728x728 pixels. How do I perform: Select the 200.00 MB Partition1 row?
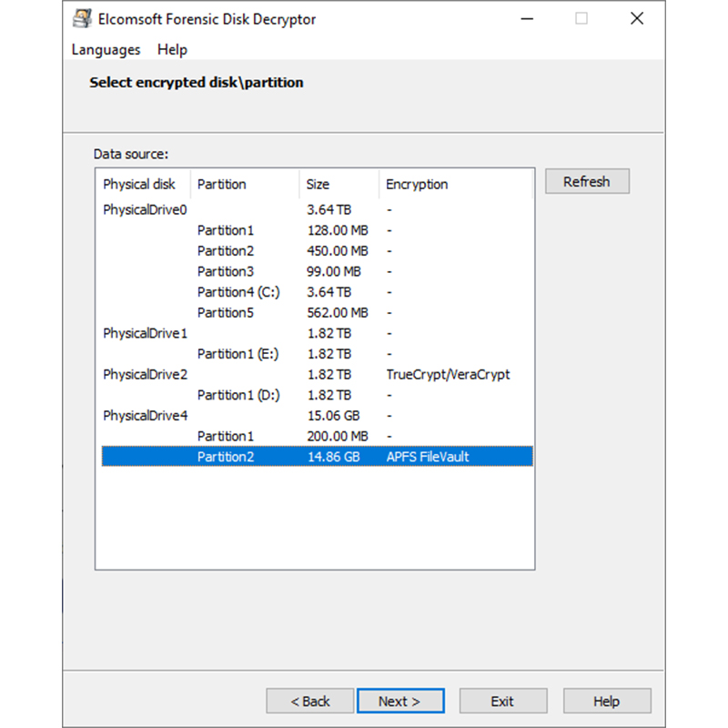(317, 437)
